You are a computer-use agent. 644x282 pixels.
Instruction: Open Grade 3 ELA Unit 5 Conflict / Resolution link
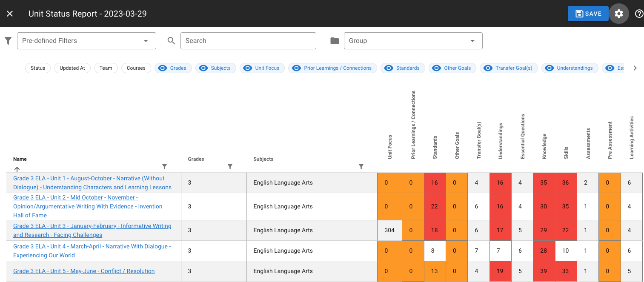[x=84, y=271]
